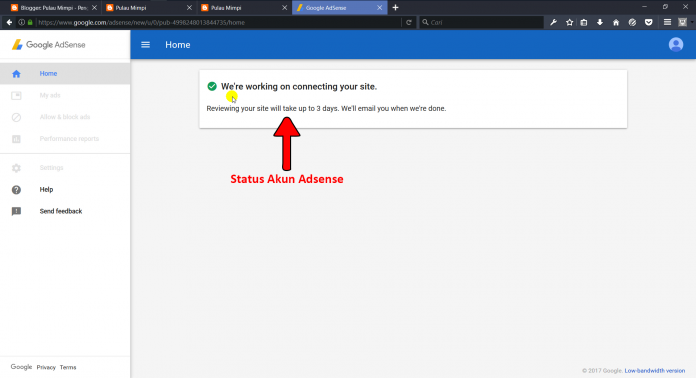Open the Terms link in footer
The height and width of the screenshot is (378, 696).
tap(68, 367)
